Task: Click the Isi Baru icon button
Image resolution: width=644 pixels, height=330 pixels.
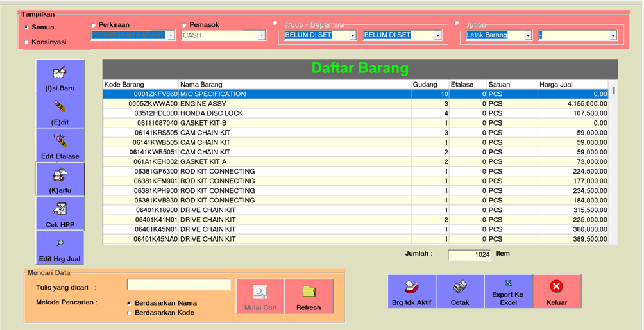Action: [60, 78]
